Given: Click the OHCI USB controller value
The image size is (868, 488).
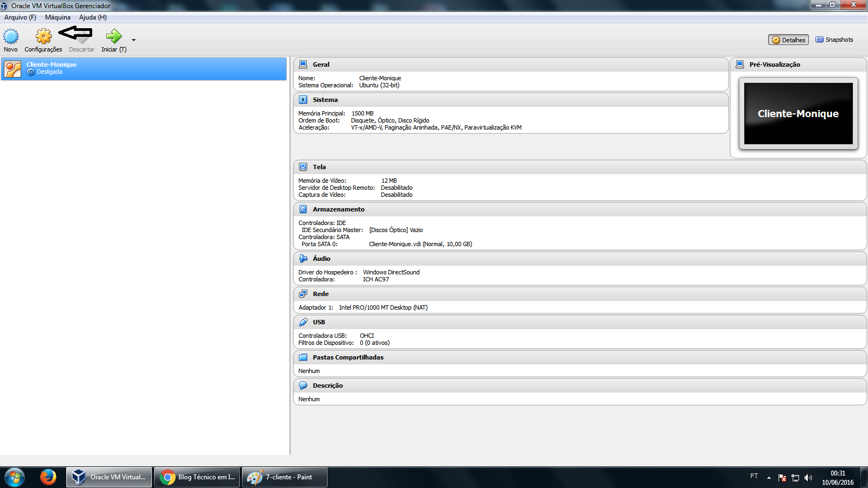Looking at the screenshot, I should point(367,336).
